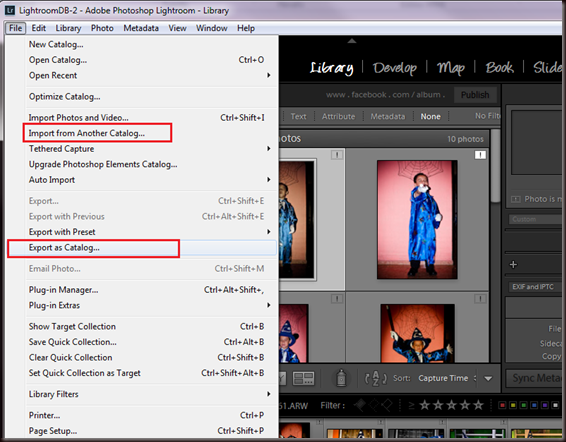The height and width of the screenshot is (442, 566).
Task: Switch to the Map module
Action: tap(451, 68)
